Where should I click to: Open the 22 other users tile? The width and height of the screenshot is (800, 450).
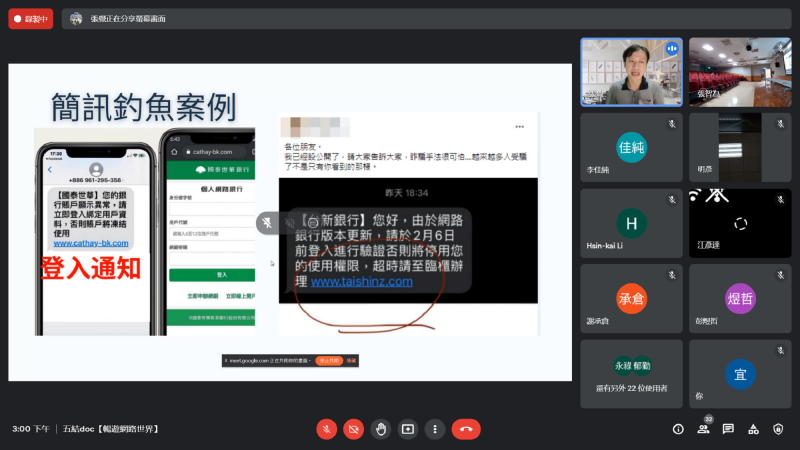pyautogui.click(x=631, y=374)
